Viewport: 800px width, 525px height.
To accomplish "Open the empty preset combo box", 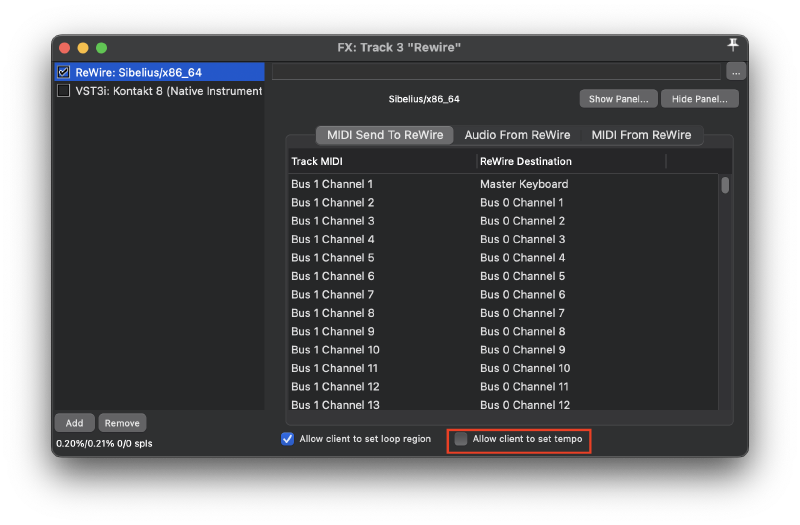I will pos(496,71).
